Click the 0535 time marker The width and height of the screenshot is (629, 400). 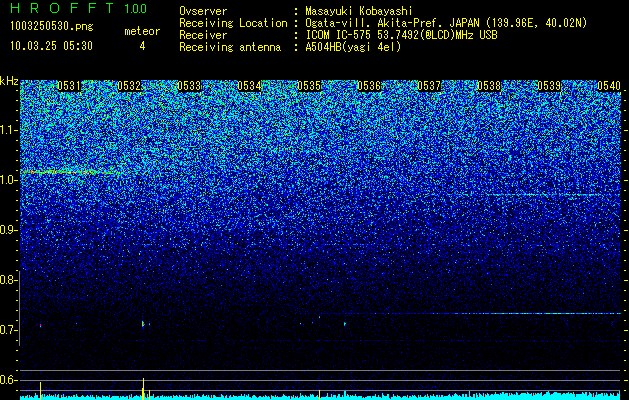coord(309,86)
